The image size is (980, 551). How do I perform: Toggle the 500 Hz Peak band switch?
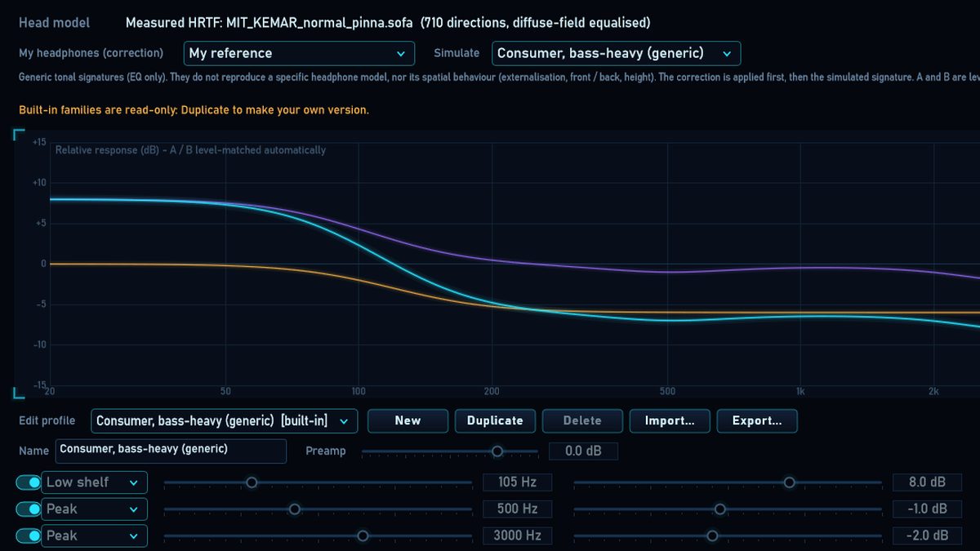[29, 509]
